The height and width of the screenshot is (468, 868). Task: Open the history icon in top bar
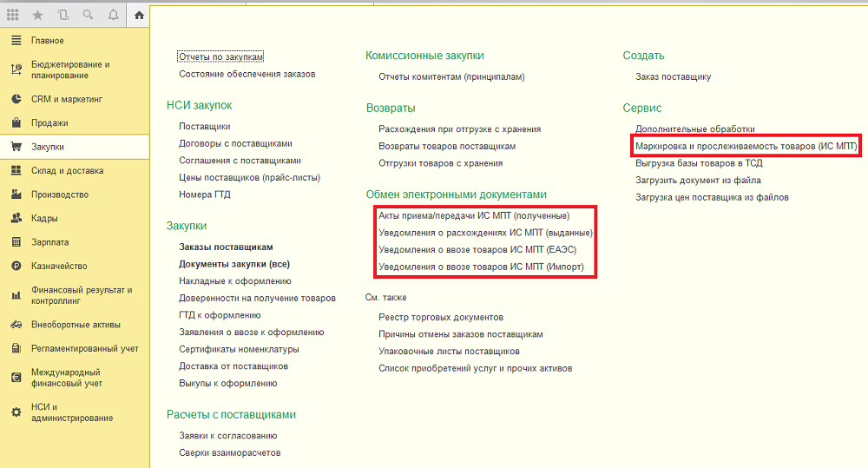[63, 15]
